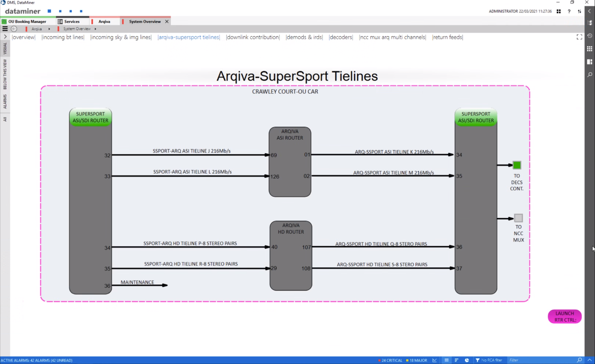Open the nine-dot grid icon in right sidebar
This screenshot has height=364, width=595.
coord(590,49)
